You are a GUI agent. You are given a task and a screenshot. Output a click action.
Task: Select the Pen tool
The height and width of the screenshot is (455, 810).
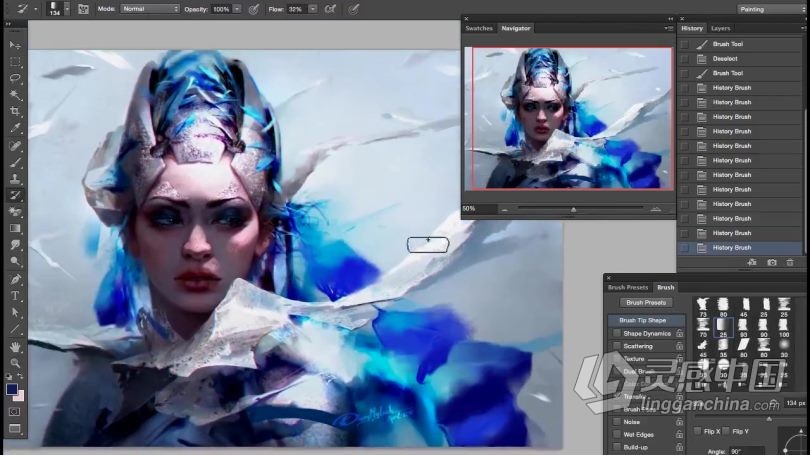(15, 279)
